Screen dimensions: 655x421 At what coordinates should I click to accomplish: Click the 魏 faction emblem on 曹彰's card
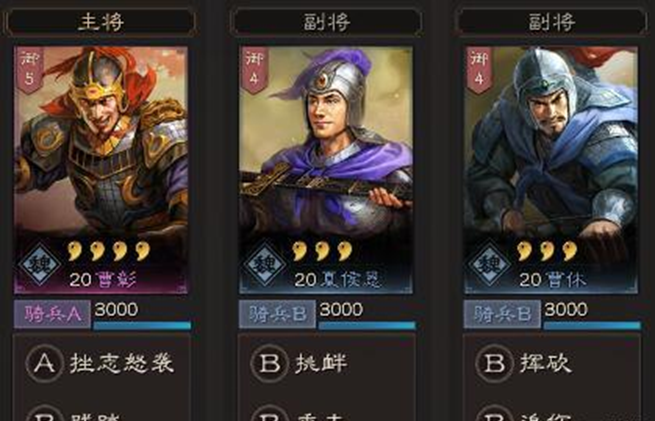pyautogui.click(x=40, y=264)
